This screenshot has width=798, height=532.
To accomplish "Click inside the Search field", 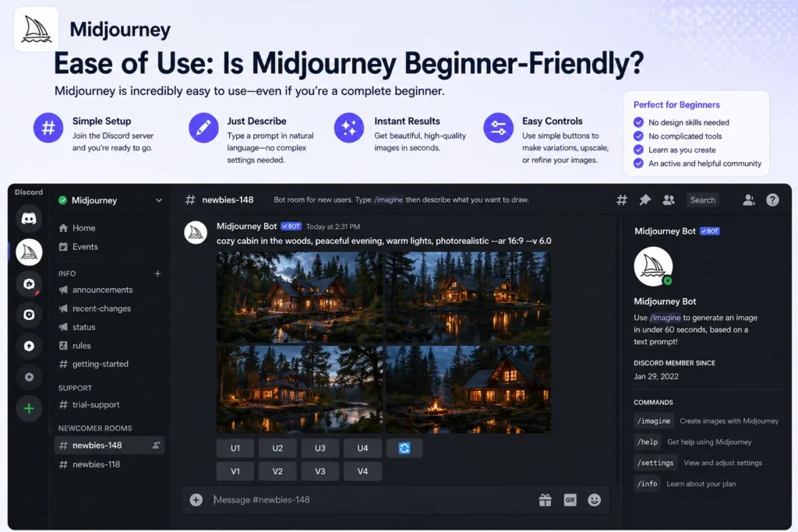I will coord(703,200).
